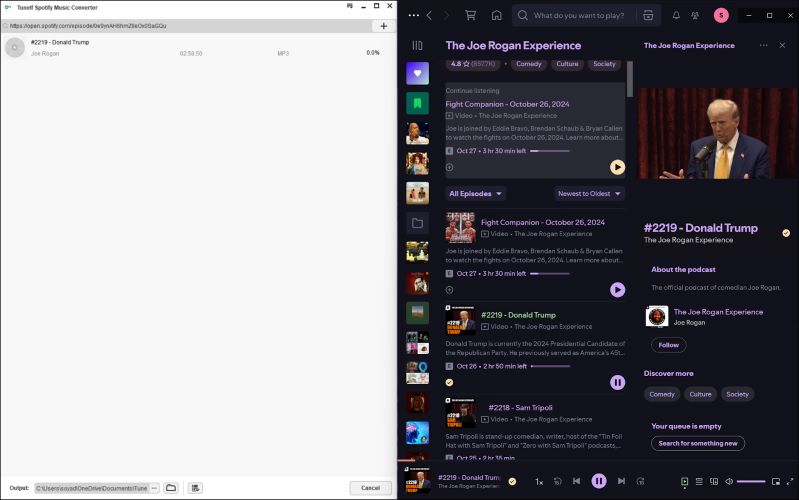
Task: Adjust the Spotify volume slider
Action: coord(751,481)
